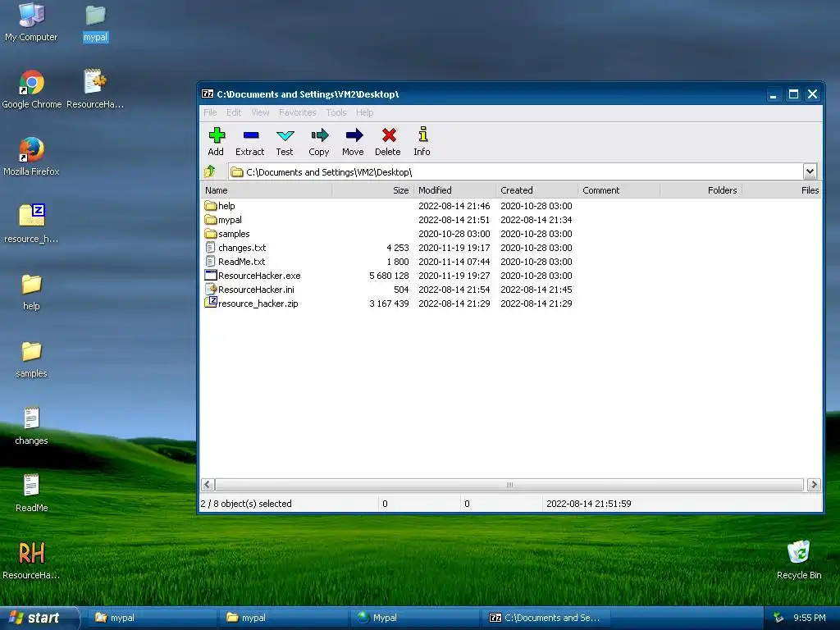Viewport: 840px width, 630px height.
Task: Sort files by the Size column header
Action: coord(373,190)
